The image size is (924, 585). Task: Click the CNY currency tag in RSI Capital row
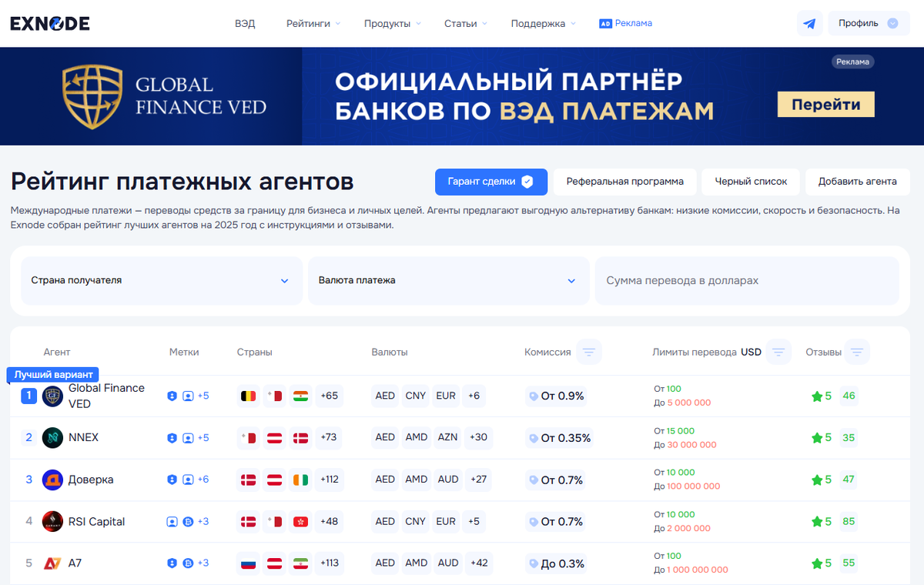click(415, 521)
